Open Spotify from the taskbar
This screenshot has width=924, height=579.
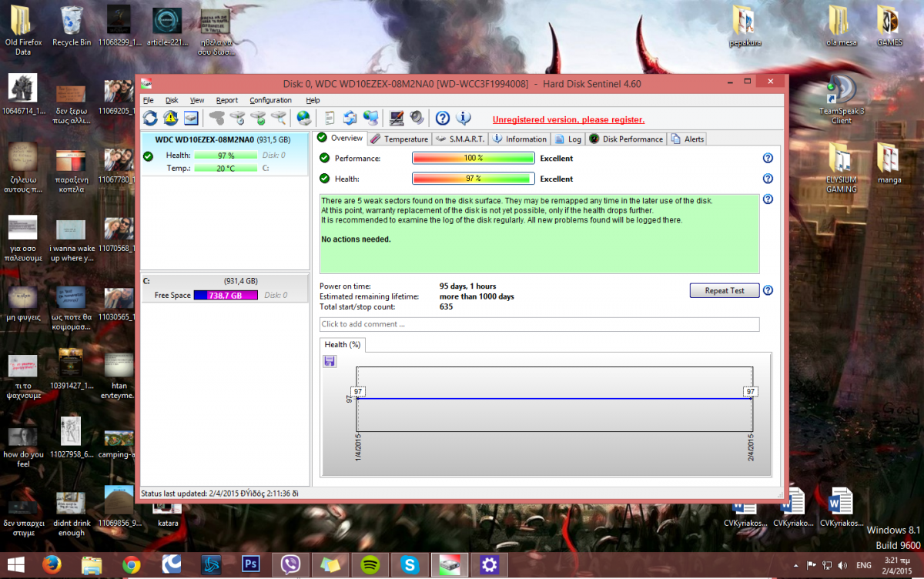click(x=370, y=564)
